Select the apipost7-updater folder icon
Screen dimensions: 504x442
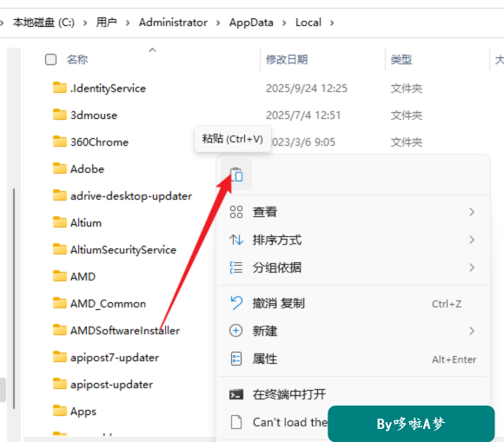click(60, 357)
